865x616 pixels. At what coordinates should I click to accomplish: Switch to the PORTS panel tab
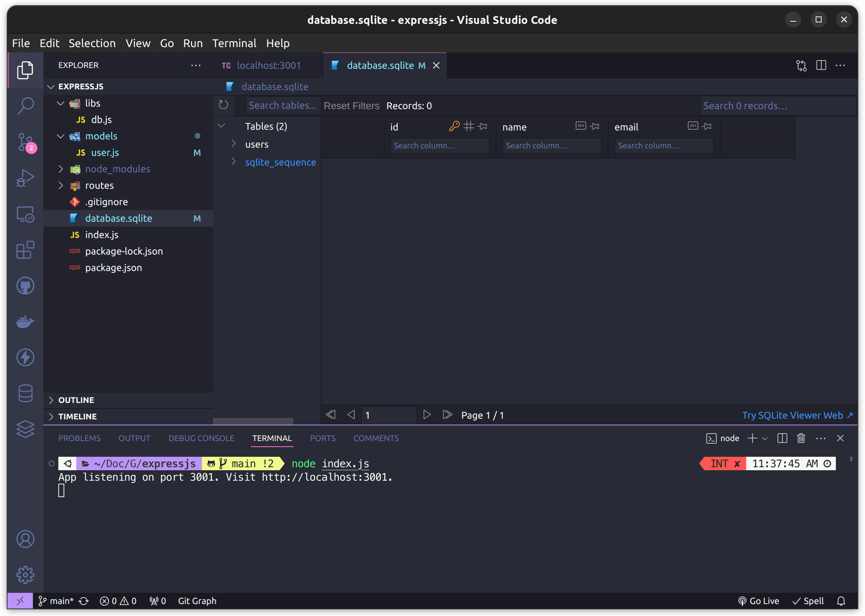coord(323,438)
